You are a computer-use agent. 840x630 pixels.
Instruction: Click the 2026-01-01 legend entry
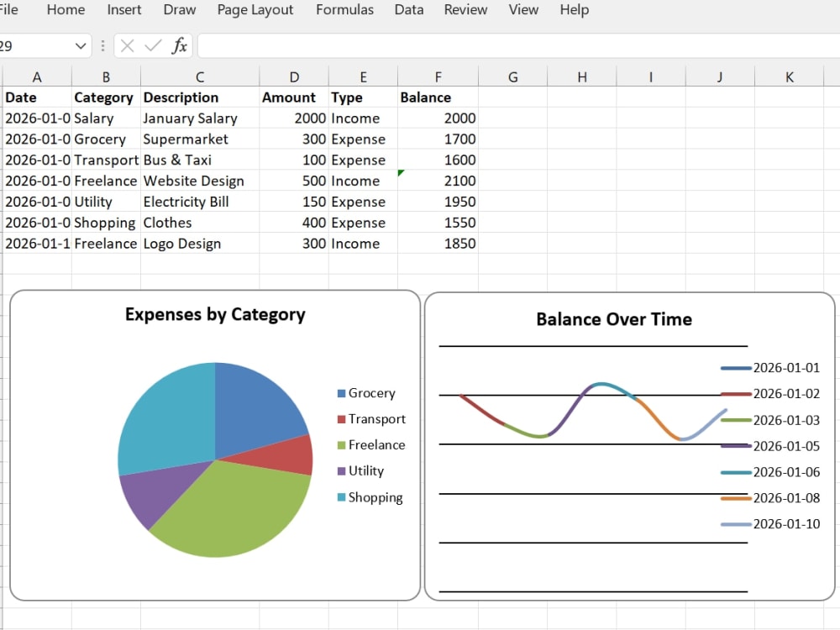[769, 368]
